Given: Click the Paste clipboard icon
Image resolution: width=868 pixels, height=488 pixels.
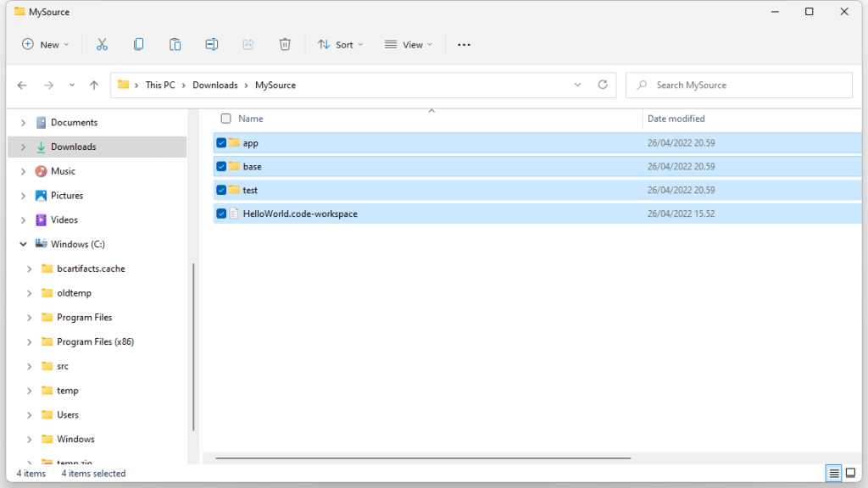Looking at the screenshot, I should 175,45.
